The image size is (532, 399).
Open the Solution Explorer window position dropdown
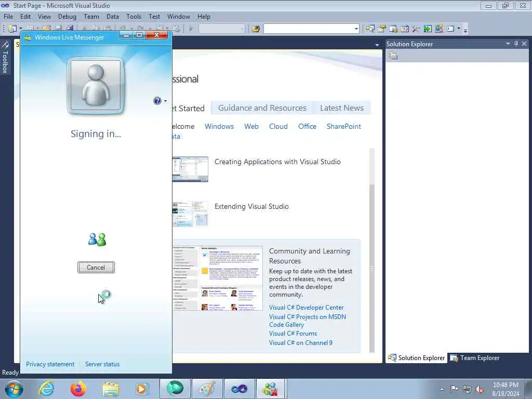(x=508, y=44)
